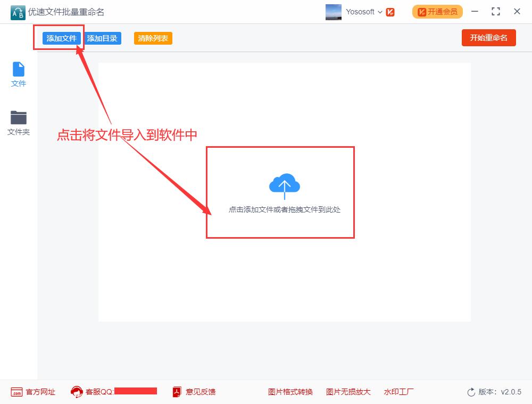Minimize the window
532x404 pixels.
pos(475,12)
